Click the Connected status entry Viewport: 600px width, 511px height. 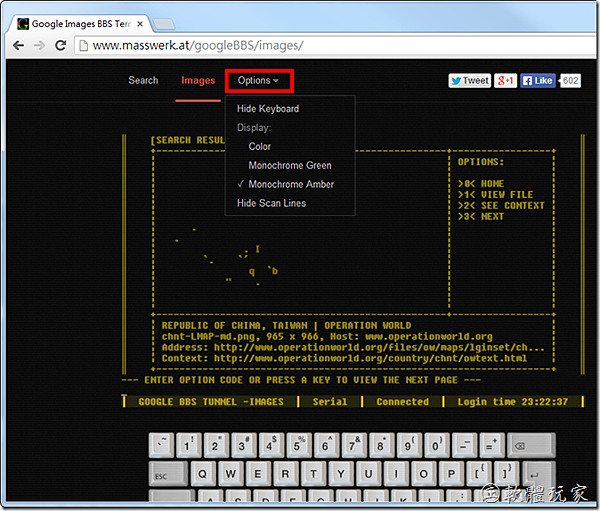[x=403, y=402]
